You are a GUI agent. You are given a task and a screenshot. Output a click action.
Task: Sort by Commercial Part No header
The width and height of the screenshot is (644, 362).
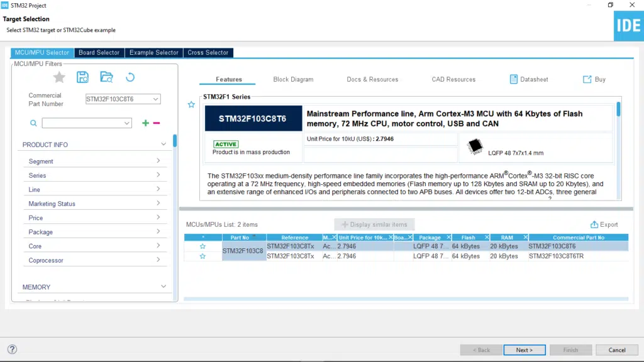coord(579,237)
